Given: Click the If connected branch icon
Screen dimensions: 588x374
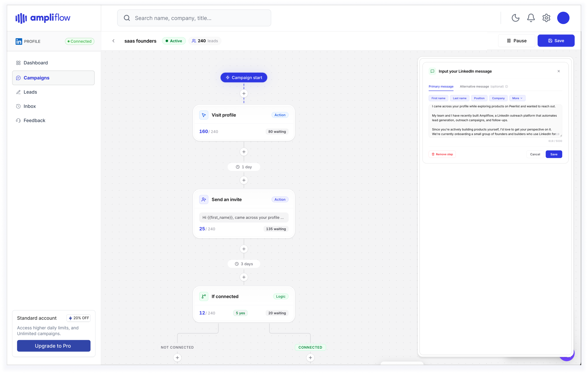Looking at the screenshot, I should pos(204,296).
